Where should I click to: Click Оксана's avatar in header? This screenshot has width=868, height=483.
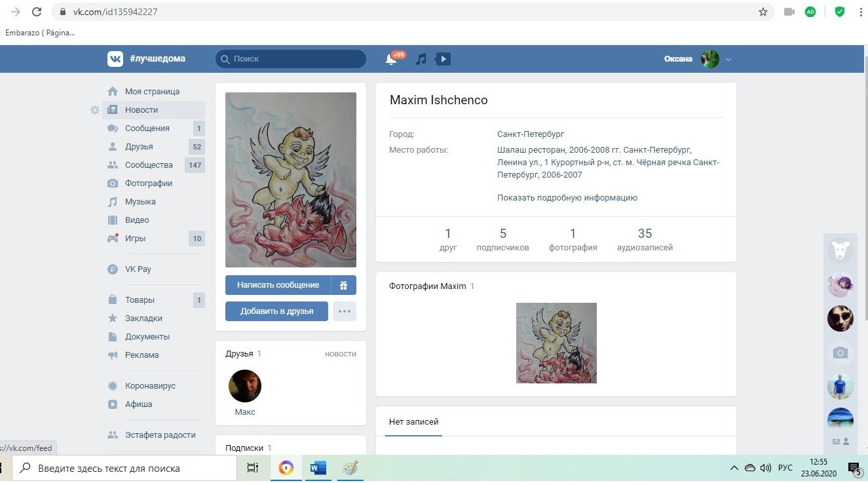click(710, 59)
